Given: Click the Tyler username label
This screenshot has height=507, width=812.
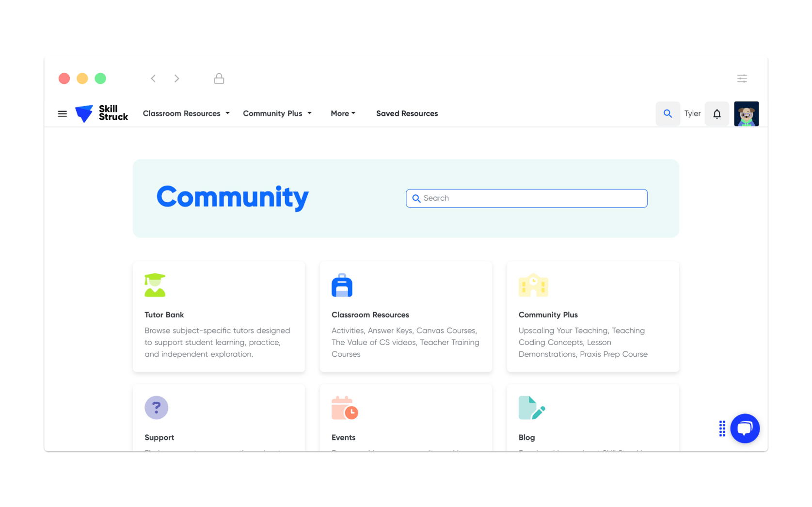Looking at the screenshot, I should pos(692,114).
